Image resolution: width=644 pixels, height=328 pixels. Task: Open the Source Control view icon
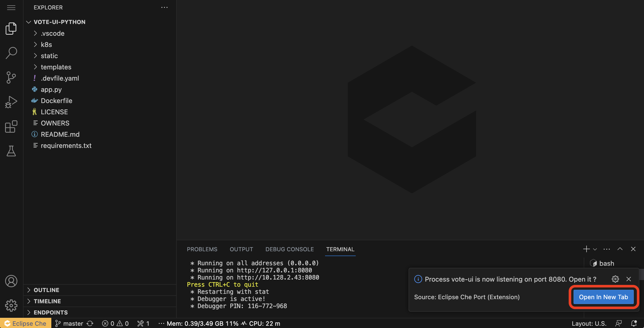pyautogui.click(x=11, y=78)
